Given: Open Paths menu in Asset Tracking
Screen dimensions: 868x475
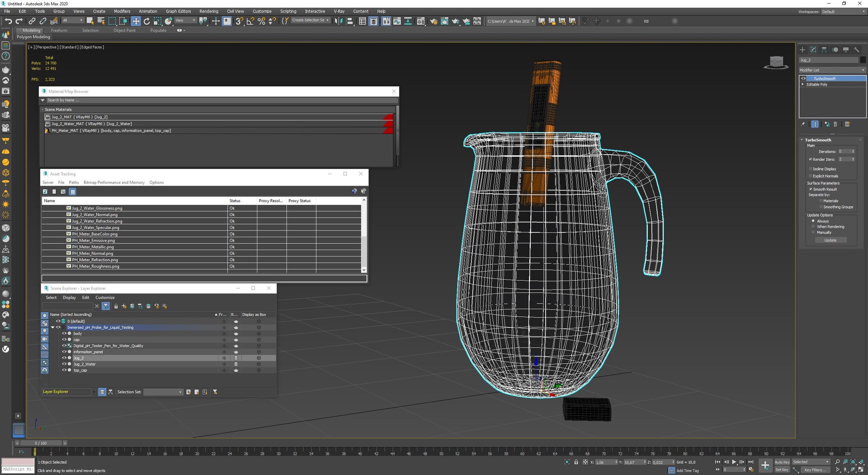Looking at the screenshot, I should pos(74,182).
